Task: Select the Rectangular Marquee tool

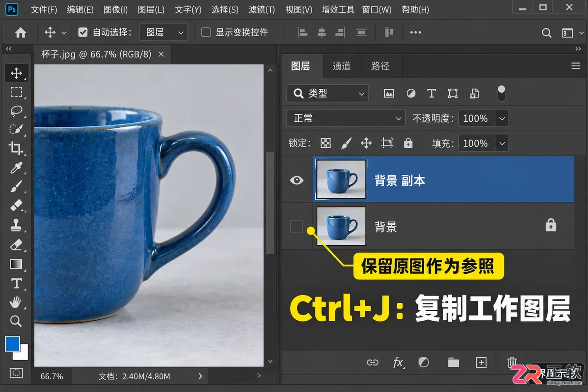Action: click(x=17, y=92)
